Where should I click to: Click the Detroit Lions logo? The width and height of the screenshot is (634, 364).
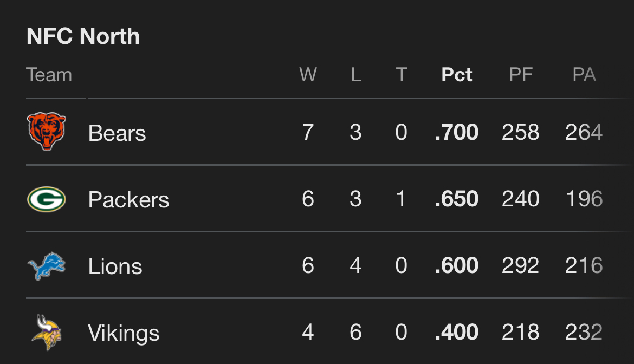point(47,265)
